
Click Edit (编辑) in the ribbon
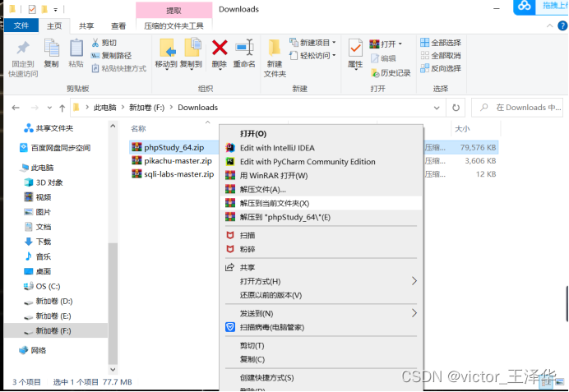[x=383, y=58]
